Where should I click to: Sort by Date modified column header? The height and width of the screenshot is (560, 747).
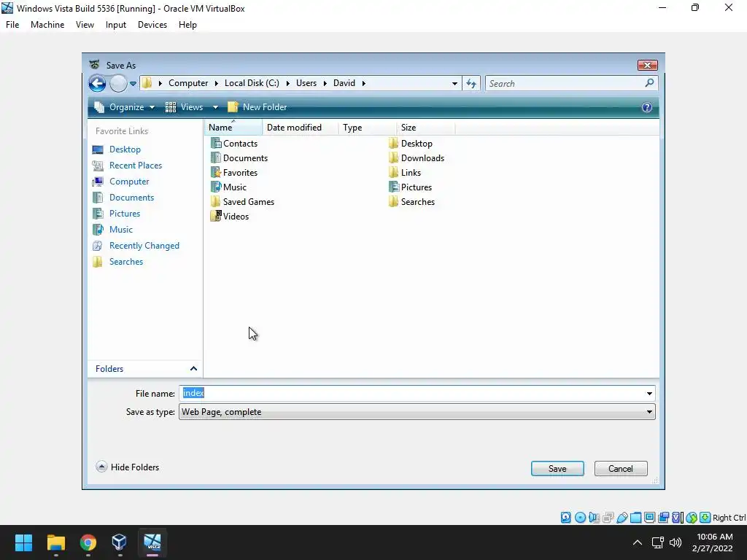[300, 128]
